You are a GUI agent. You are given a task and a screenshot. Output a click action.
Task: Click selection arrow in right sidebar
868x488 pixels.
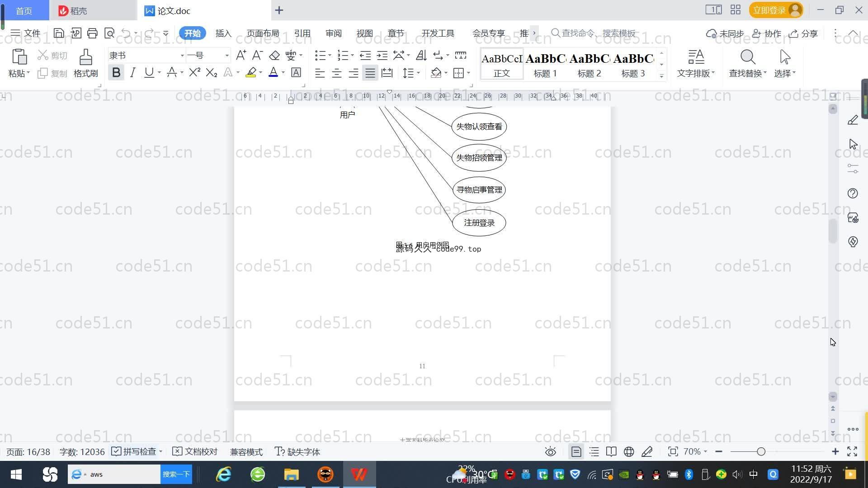[853, 144]
